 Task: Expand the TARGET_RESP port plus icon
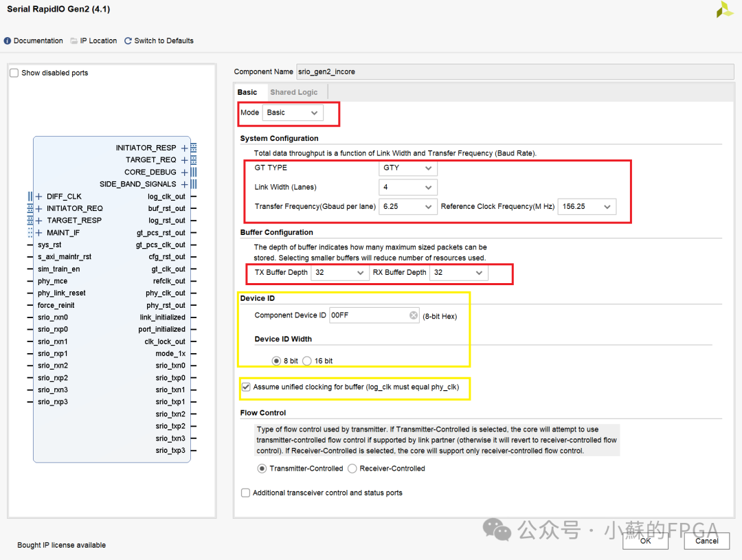[x=39, y=221]
